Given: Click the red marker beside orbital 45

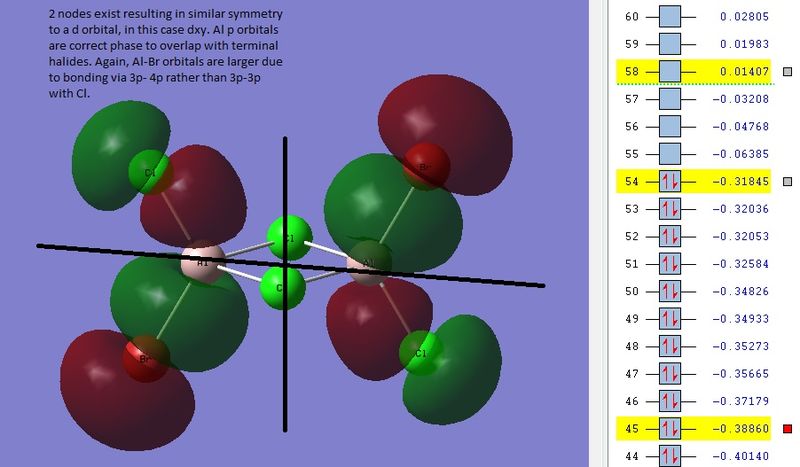Looking at the screenshot, I should point(788,429).
